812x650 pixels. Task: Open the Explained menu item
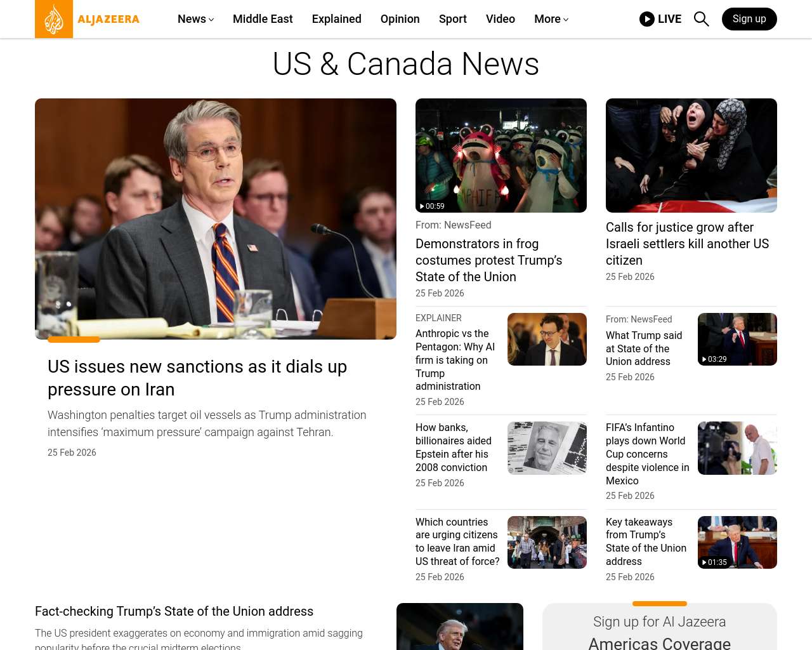(336, 19)
